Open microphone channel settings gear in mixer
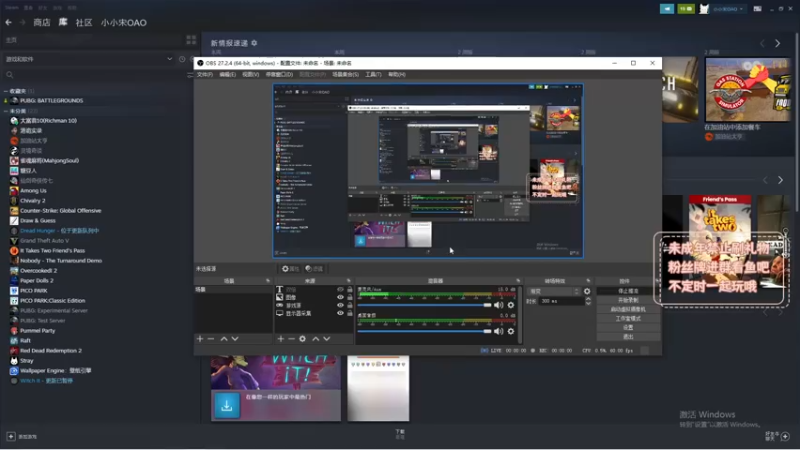Screen dimensions: 800x450 click(x=511, y=305)
